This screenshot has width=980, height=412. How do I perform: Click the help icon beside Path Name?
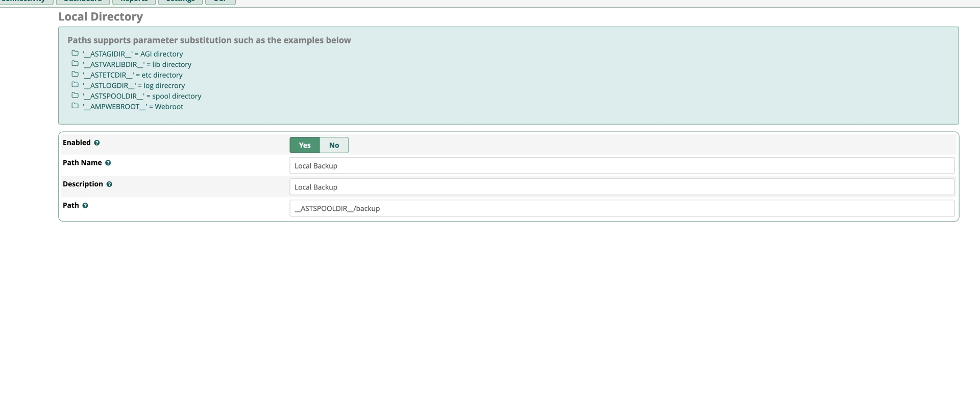[108, 163]
